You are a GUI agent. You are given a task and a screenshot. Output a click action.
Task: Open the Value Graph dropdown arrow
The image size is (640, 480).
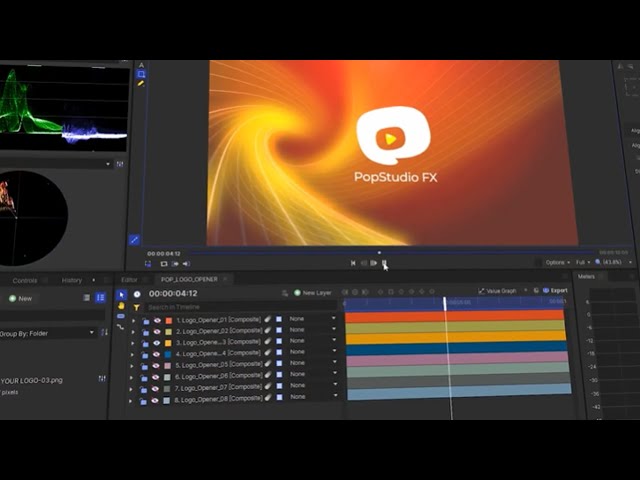click(525, 290)
